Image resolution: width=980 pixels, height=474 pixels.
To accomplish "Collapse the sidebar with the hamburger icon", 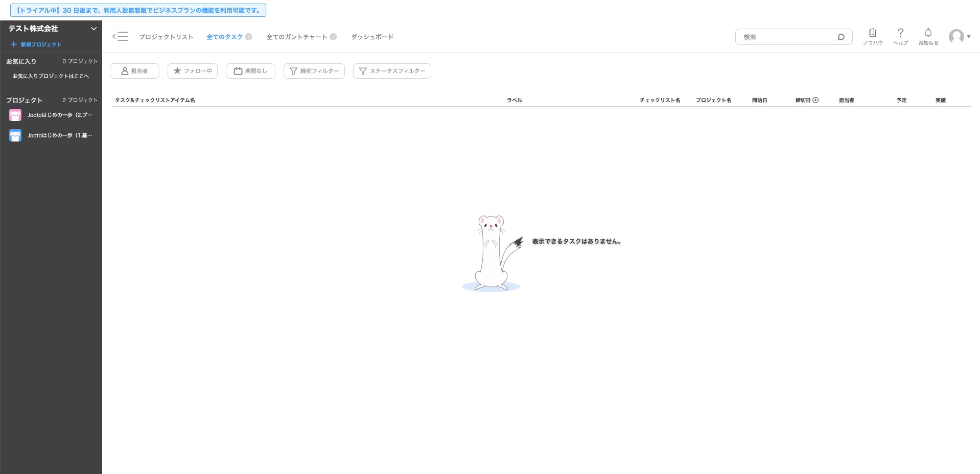I will (x=121, y=36).
